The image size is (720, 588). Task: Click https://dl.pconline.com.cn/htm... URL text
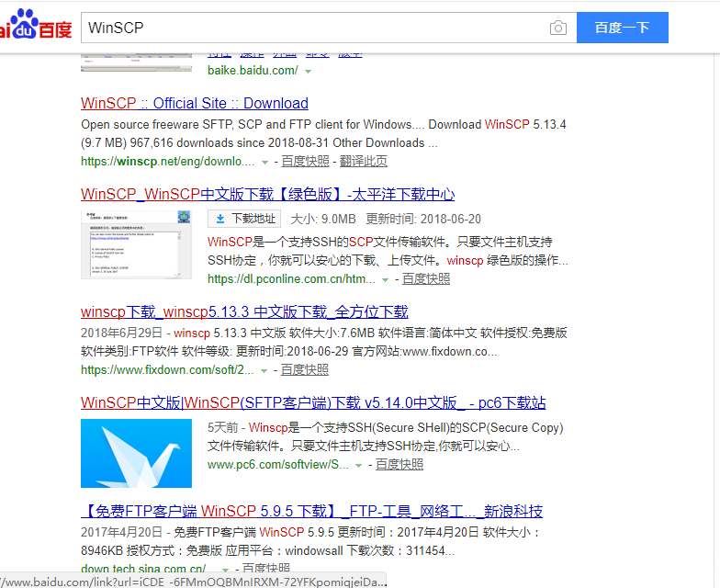[x=292, y=279]
